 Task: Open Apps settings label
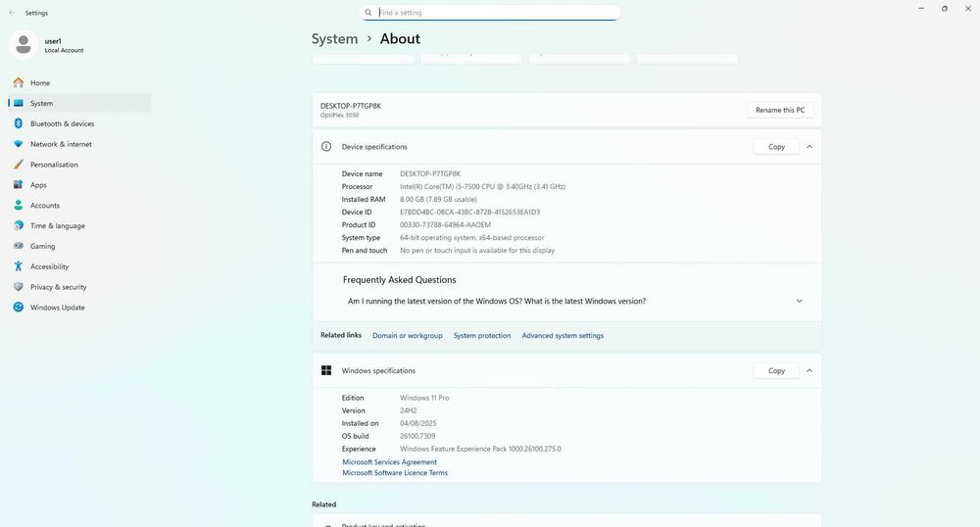coord(38,185)
